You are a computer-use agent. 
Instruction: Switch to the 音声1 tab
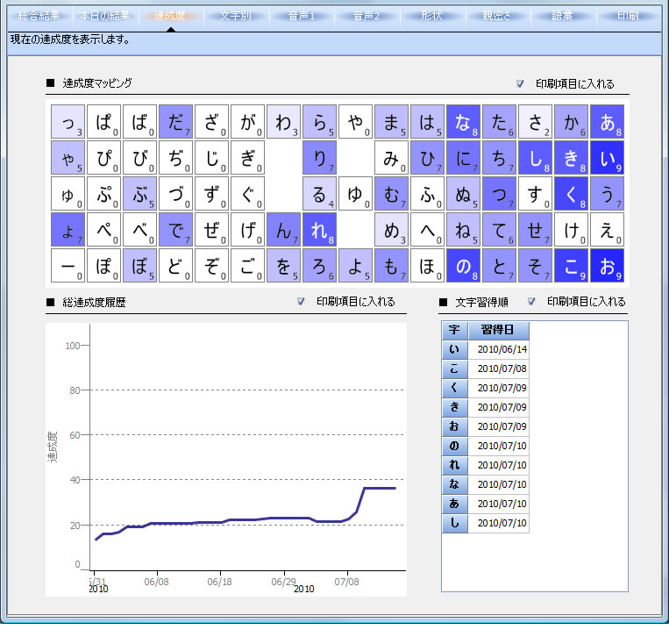pos(301,16)
